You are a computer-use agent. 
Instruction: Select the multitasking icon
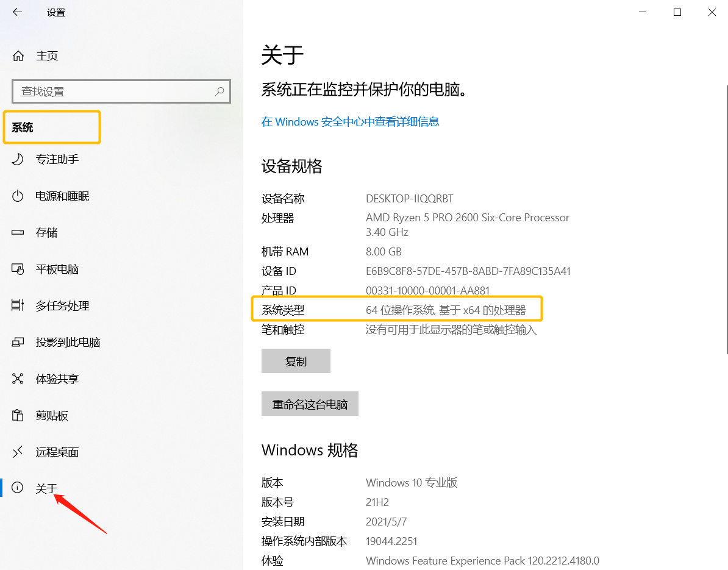tap(18, 305)
